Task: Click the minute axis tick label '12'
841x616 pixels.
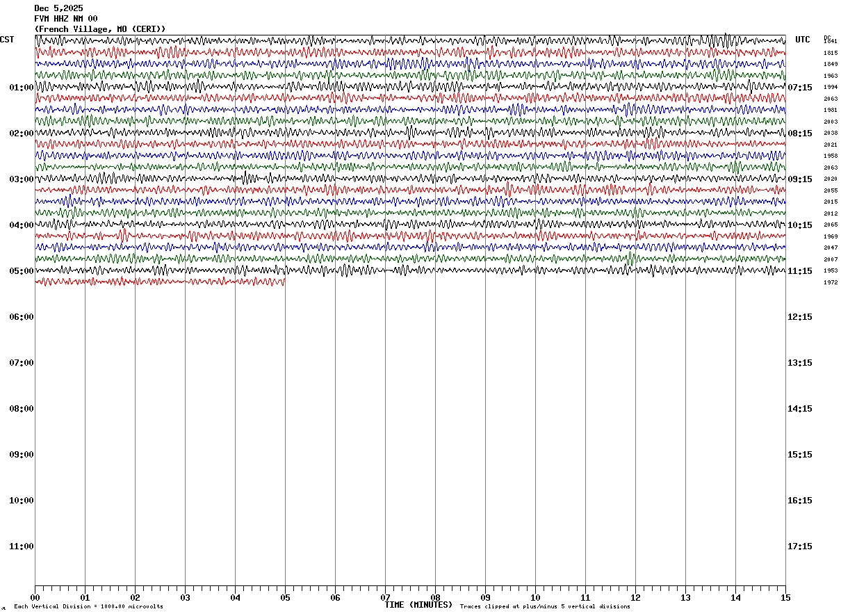Action: pos(635,598)
